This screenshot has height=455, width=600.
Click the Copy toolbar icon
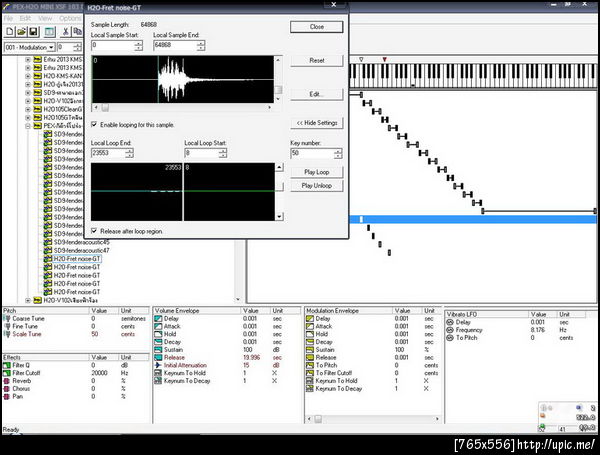point(77,31)
